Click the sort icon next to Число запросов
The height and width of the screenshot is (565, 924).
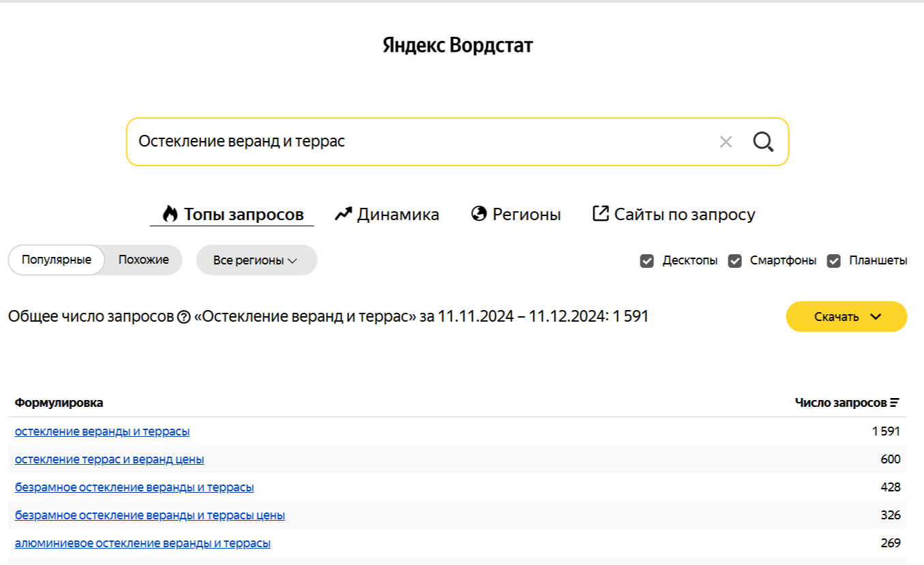(895, 403)
